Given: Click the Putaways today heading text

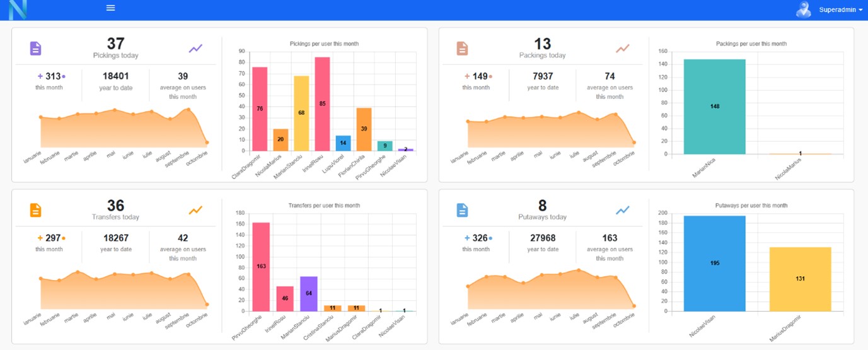Looking at the screenshot, I should [542, 217].
